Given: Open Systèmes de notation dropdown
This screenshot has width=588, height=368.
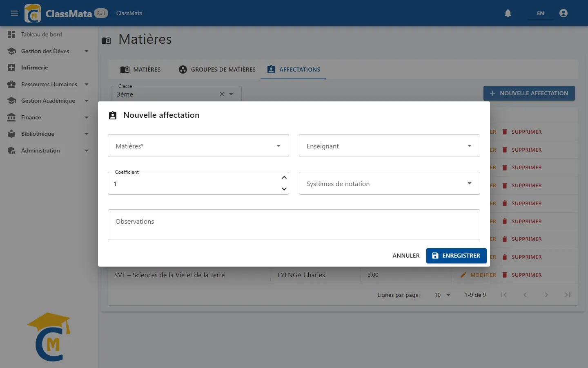Looking at the screenshot, I should point(390,183).
